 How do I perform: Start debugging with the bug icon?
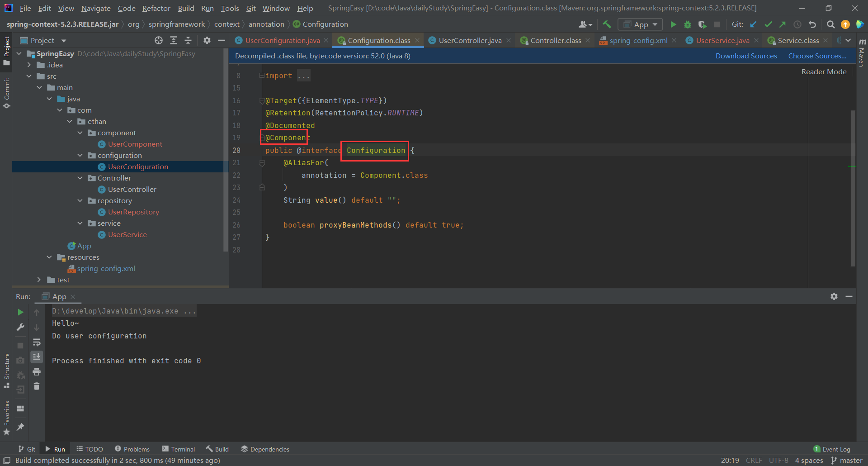click(x=688, y=24)
